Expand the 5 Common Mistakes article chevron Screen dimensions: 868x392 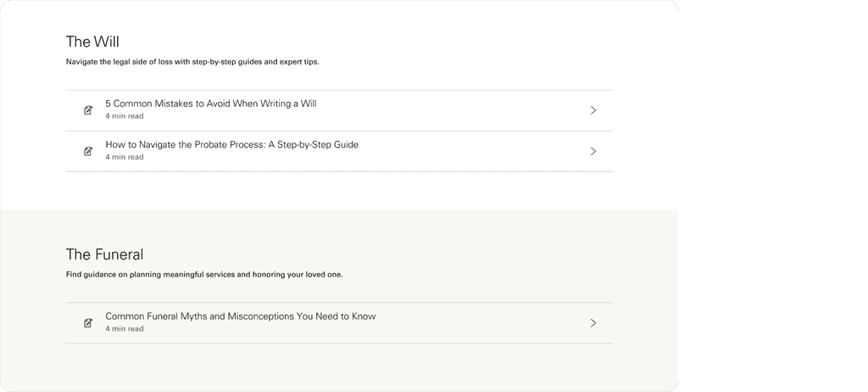click(x=593, y=110)
